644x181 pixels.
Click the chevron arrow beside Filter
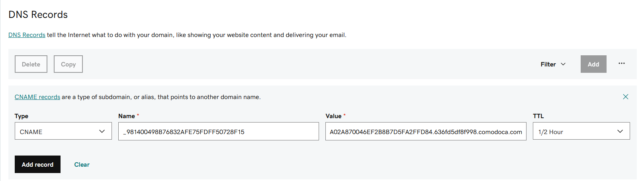563,64
